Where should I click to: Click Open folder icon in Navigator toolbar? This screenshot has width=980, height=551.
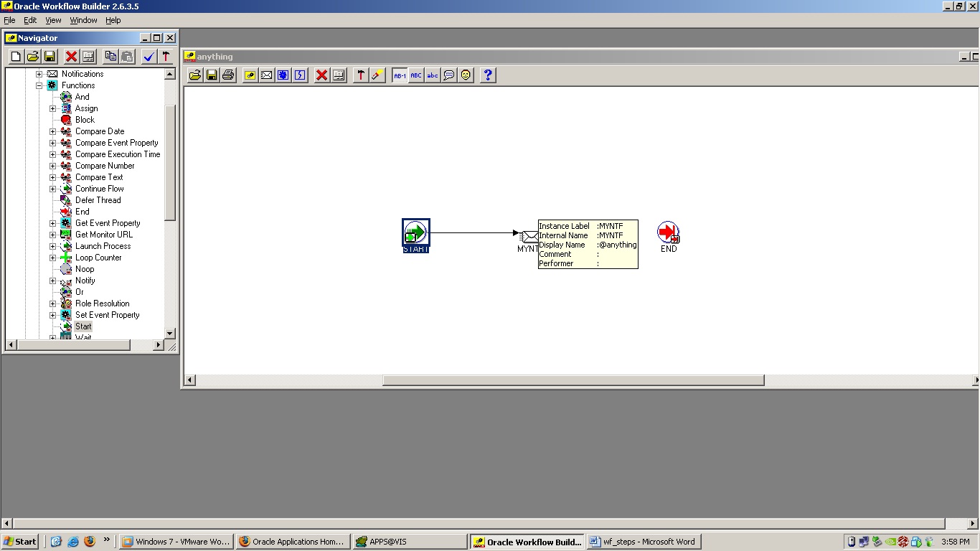(33, 57)
